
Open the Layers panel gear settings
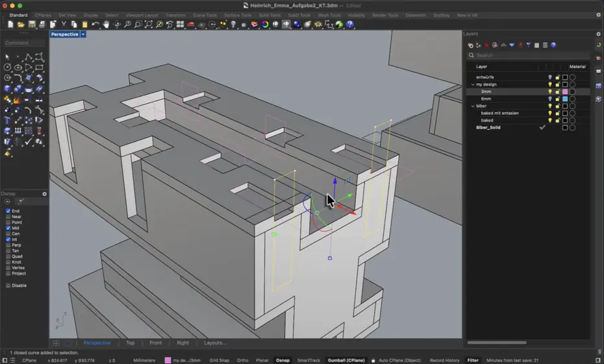(598, 34)
